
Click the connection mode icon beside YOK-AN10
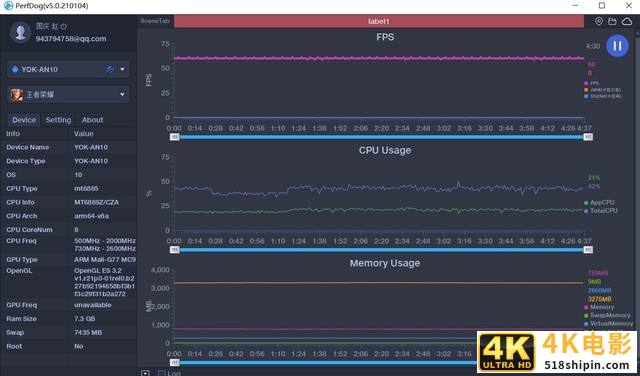click(110, 69)
